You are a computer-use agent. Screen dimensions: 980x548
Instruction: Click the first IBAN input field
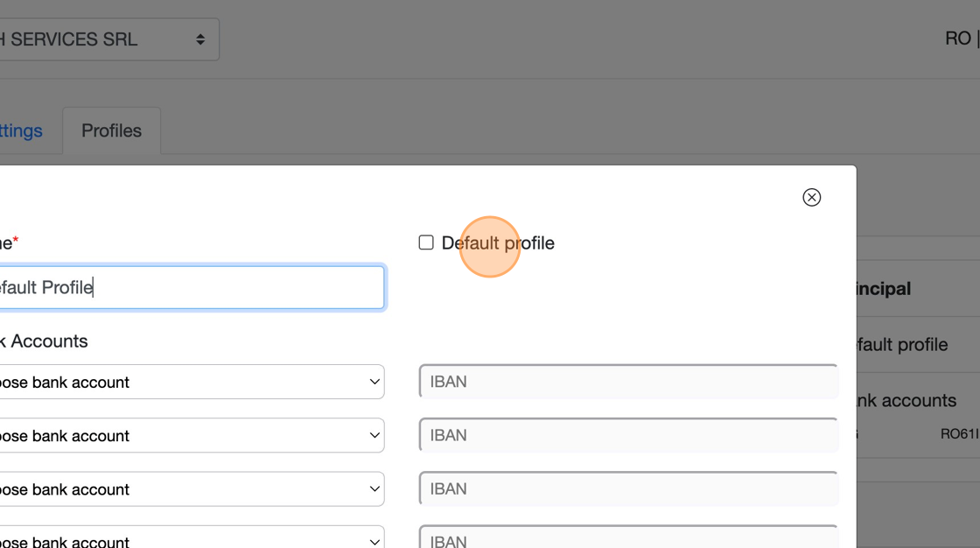(627, 382)
